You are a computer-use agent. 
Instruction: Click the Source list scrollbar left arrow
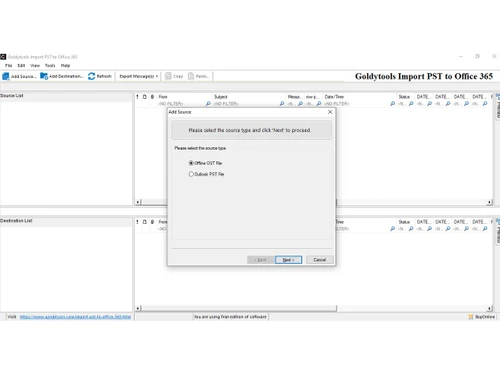[138, 202]
